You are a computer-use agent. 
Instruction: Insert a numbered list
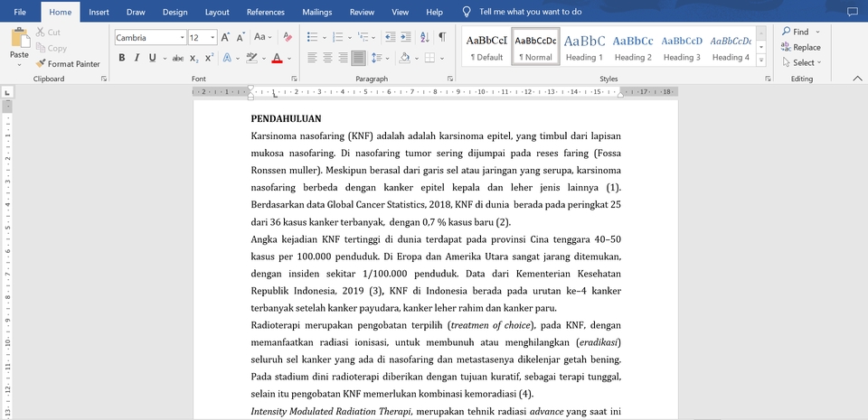(337, 37)
